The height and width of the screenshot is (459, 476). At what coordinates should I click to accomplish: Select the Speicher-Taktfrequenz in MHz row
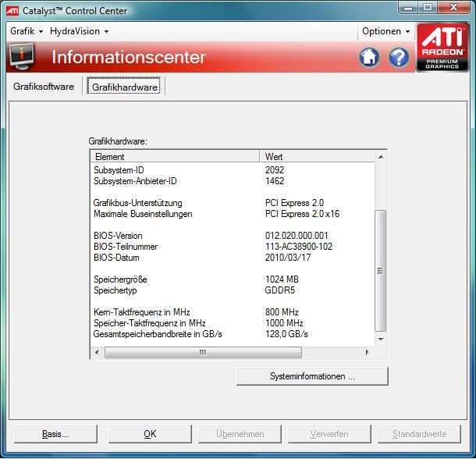click(233, 323)
